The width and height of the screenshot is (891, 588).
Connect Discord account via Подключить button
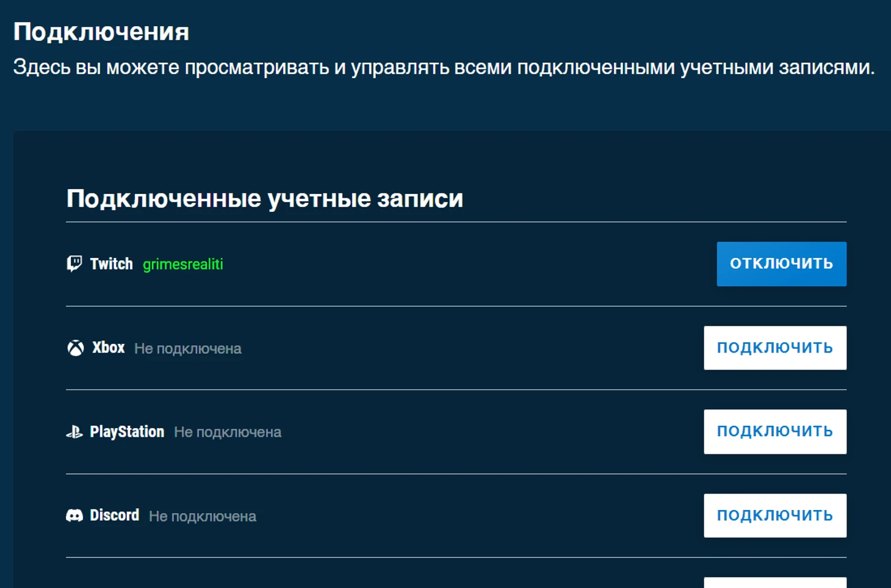click(774, 515)
